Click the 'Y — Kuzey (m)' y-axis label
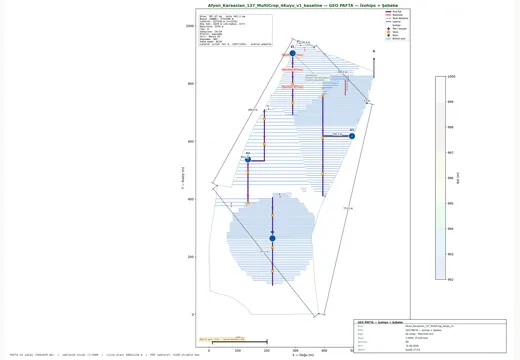Screen dimensions: 520x360 coord(182,178)
